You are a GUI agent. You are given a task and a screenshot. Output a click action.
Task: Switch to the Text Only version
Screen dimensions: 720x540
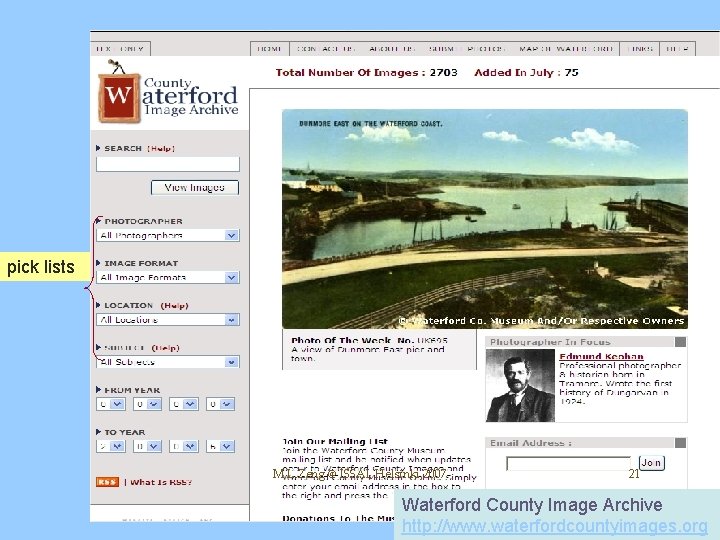click(120, 49)
